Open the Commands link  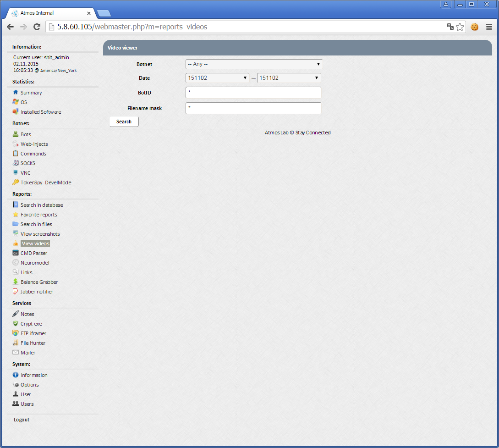(33, 154)
